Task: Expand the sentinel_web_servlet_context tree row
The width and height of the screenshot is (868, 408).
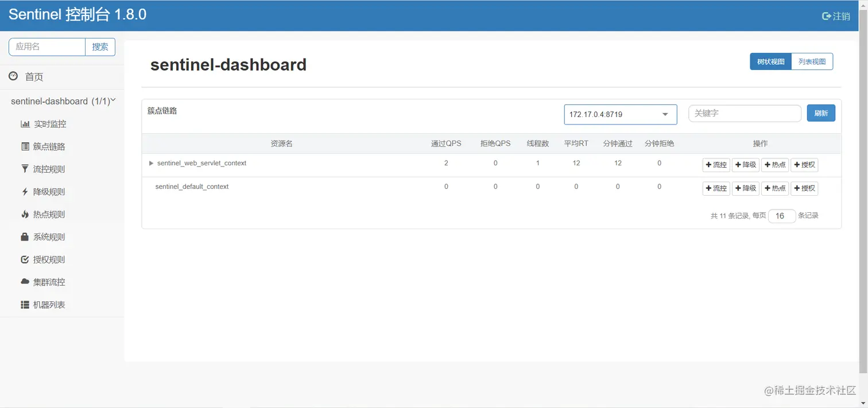Action: [152, 163]
